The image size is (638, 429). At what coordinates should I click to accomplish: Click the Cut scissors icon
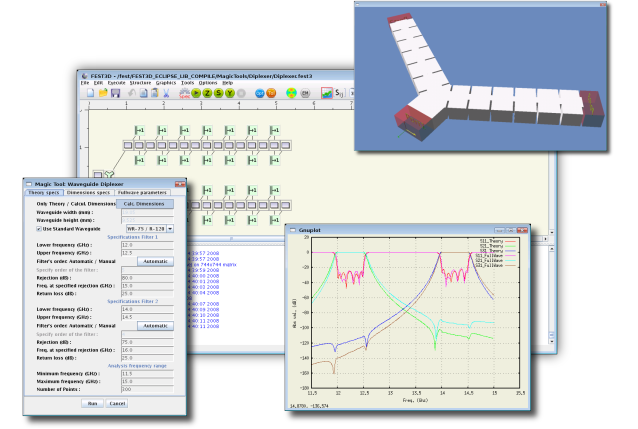pyautogui.click(x=166, y=93)
